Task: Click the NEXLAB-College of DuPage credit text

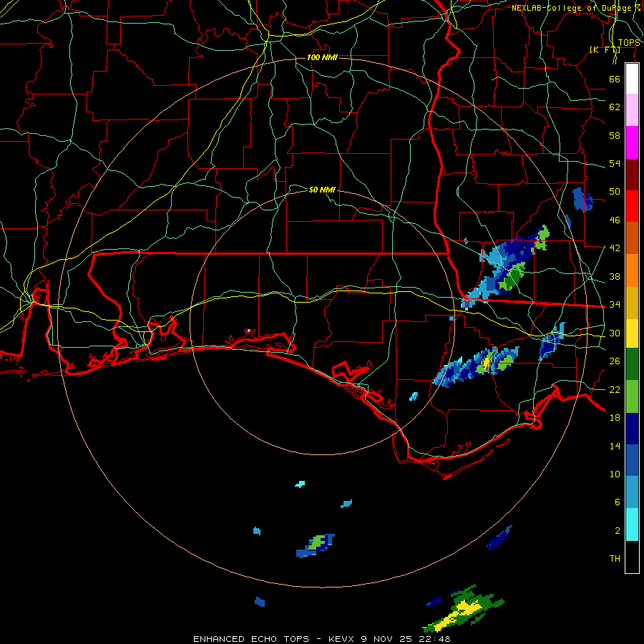Action: tap(576, 8)
